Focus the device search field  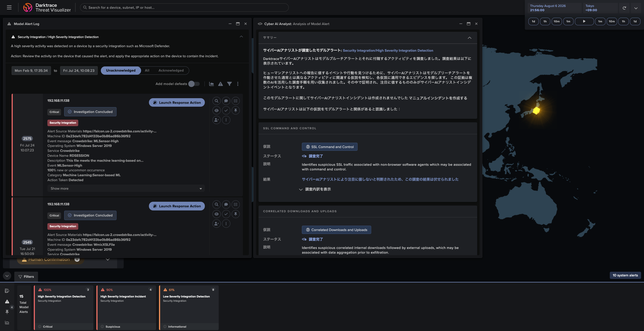click(184, 8)
